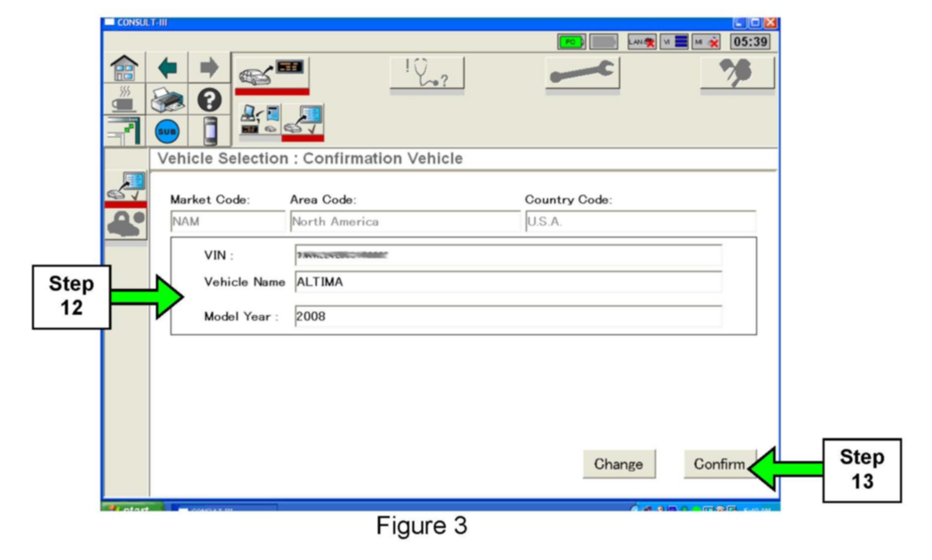Open the car with display panel tab
The image size is (932, 560).
(272, 73)
